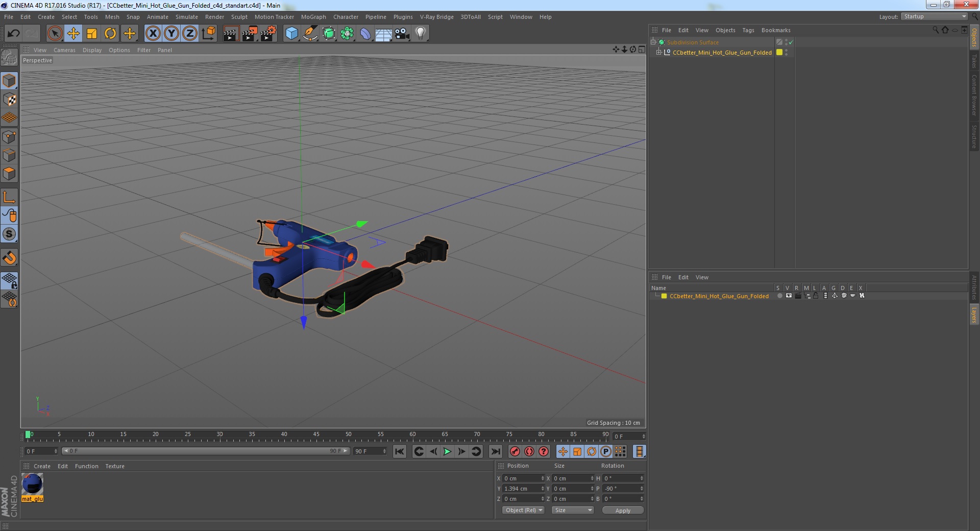
Task: Switch to Texture mode checkerboard icon
Action: click(x=9, y=100)
